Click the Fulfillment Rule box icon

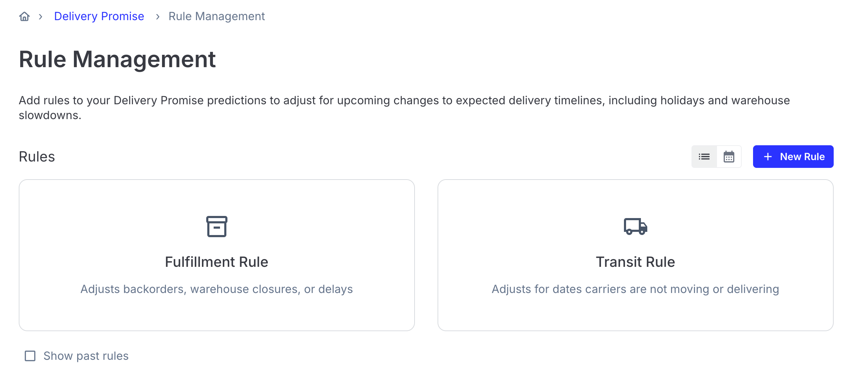[217, 227]
